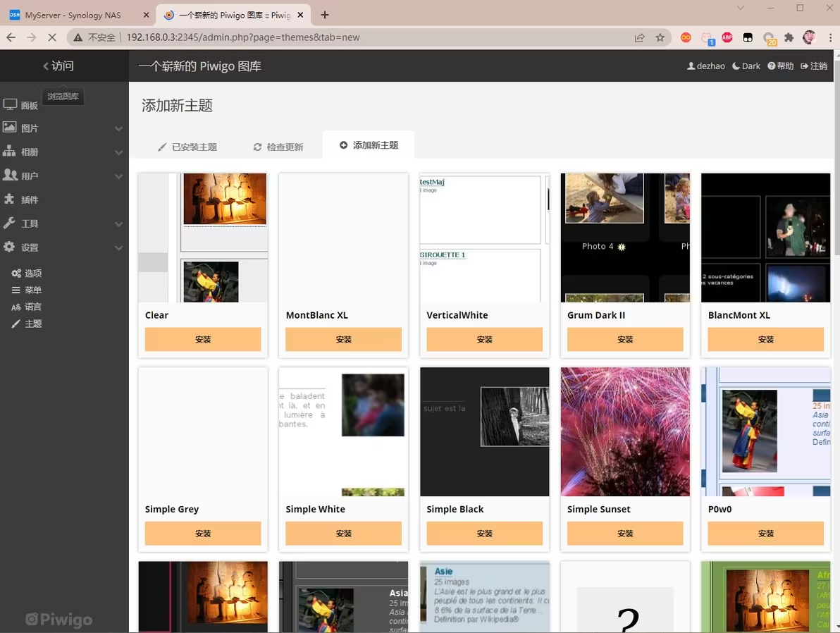Collapse the 设置 (Settings) sidebar menu chevron
The image size is (840, 633).
tap(118, 248)
